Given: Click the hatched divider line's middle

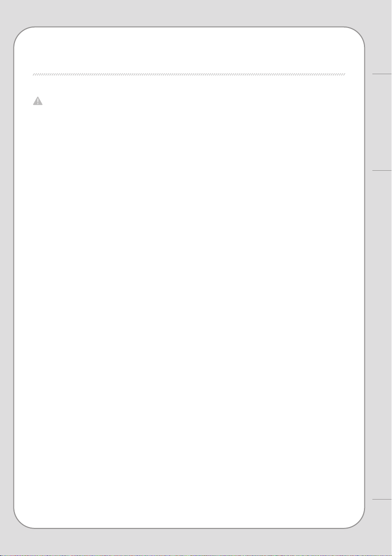Looking at the screenshot, I should click(x=189, y=75).
